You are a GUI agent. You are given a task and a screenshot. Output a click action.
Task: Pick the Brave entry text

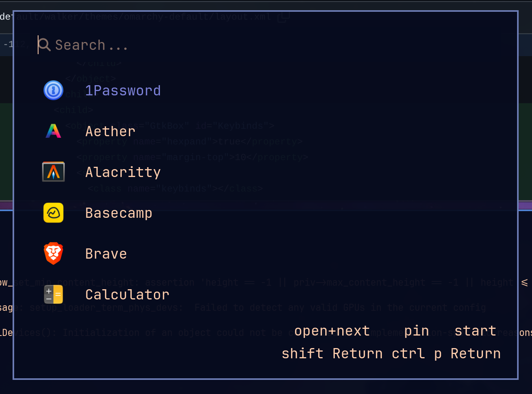tap(106, 254)
